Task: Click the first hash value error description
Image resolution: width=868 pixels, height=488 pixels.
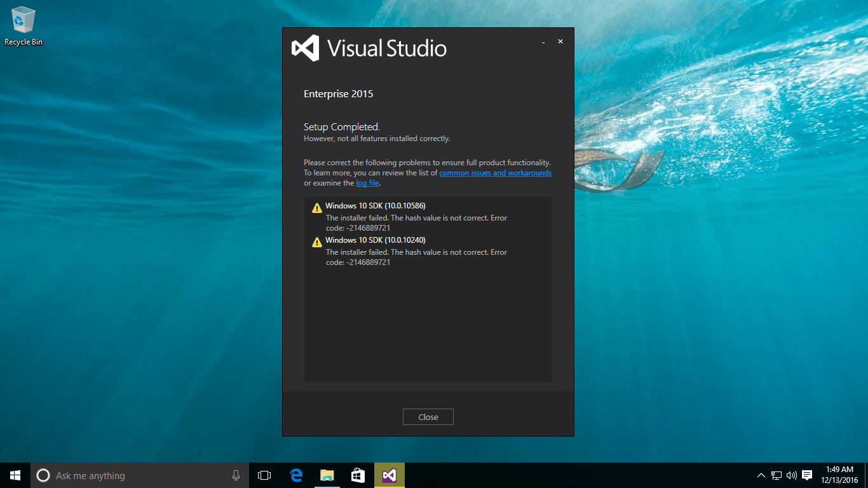Action: pyautogui.click(x=416, y=223)
